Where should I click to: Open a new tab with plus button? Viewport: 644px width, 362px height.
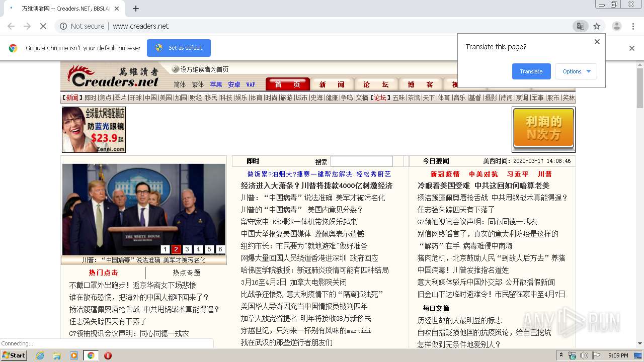click(x=136, y=9)
